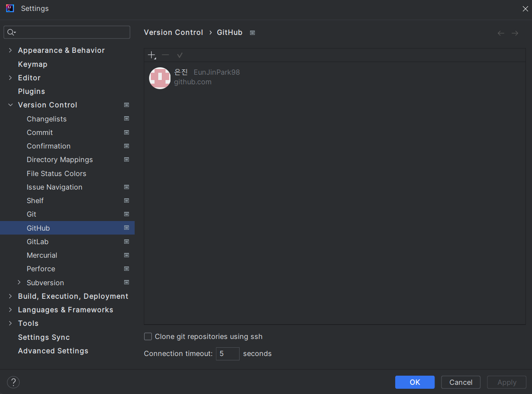Open help with the question mark icon
532x394 pixels.
[x=14, y=382]
